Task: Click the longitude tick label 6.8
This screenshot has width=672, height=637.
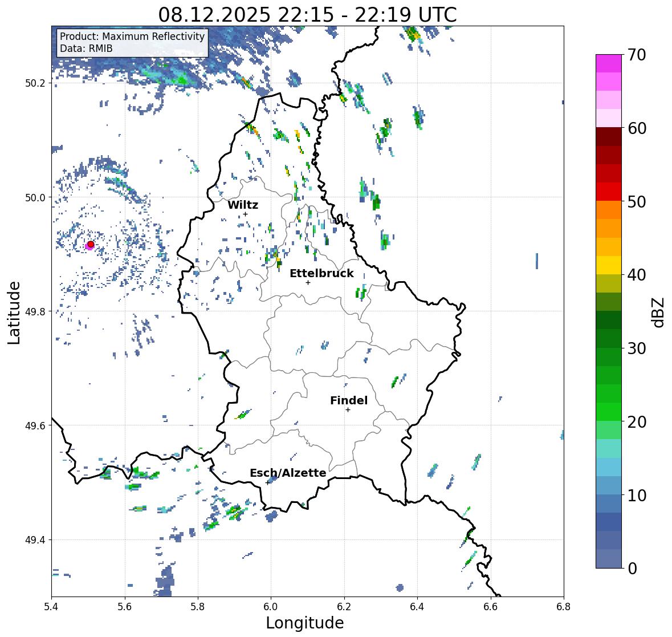Action: click(564, 607)
